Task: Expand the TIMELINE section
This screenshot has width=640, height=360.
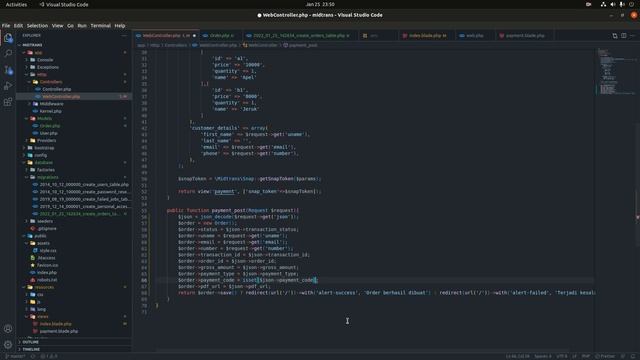Action: [31, 349]
